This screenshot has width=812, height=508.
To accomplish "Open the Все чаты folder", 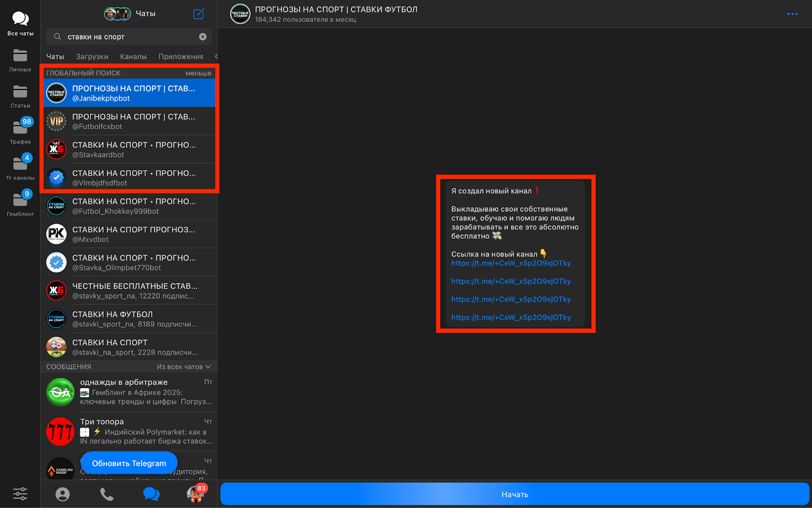I will click(x=20, y=24).
